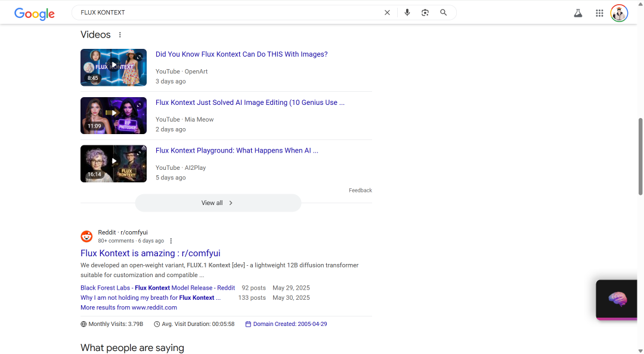The image size is (644, 354).
Task: Click the Domain Created calendar icon
Action: click(248, 324)
